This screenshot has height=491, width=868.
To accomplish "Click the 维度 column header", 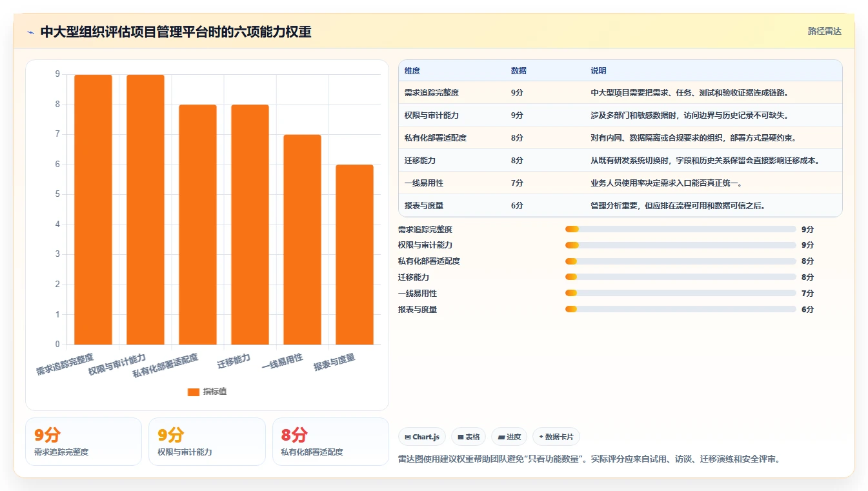I will 412,71.
